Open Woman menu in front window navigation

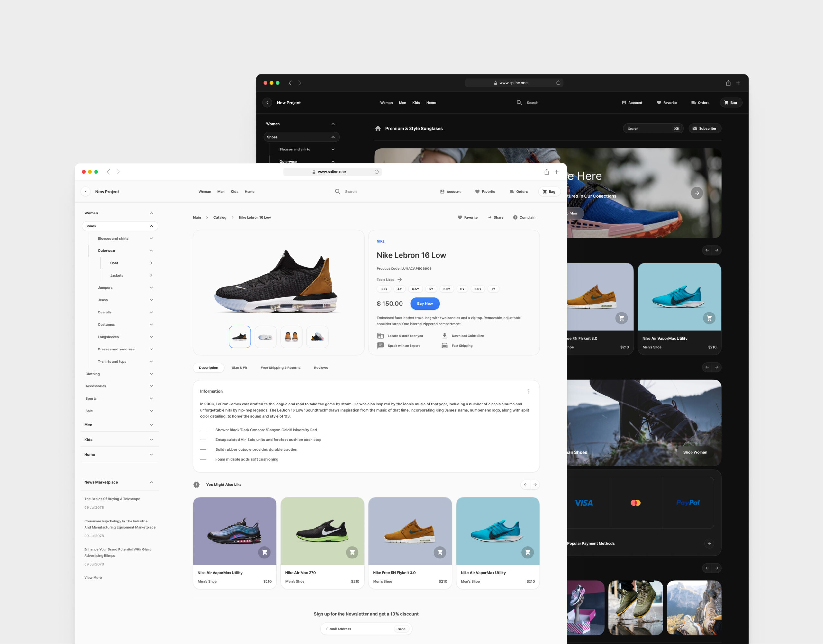[205, 192]
